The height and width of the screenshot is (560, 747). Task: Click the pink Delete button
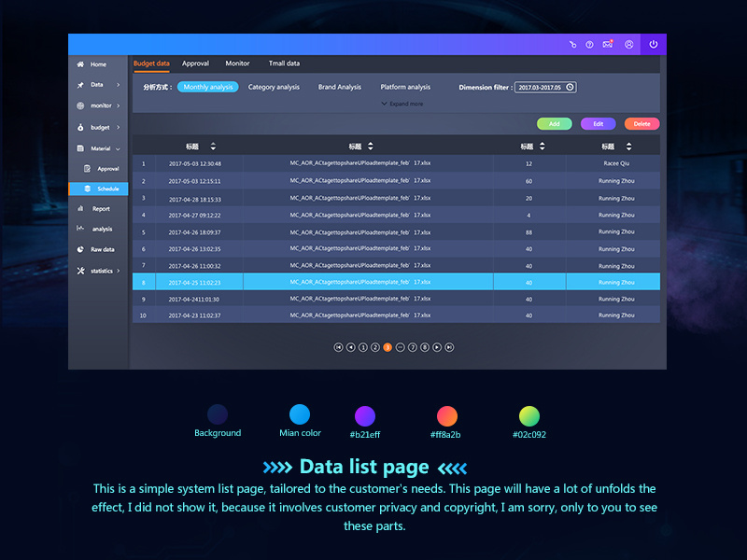tap(640, 123)
